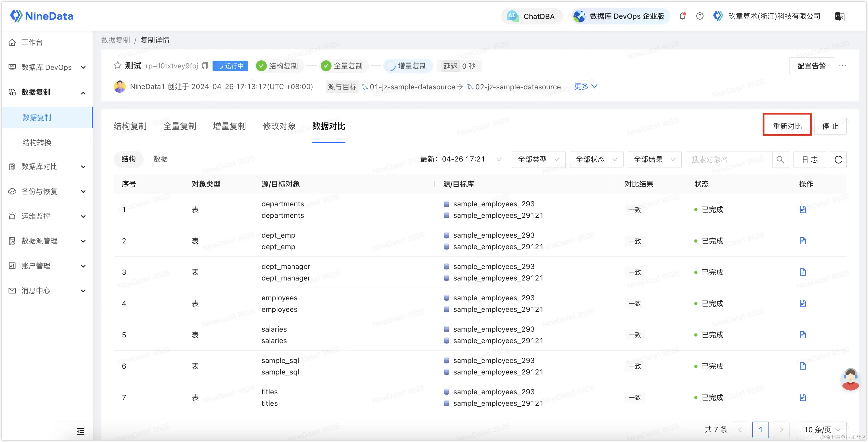Switch to the 增量复制 tab

[229, 126]
